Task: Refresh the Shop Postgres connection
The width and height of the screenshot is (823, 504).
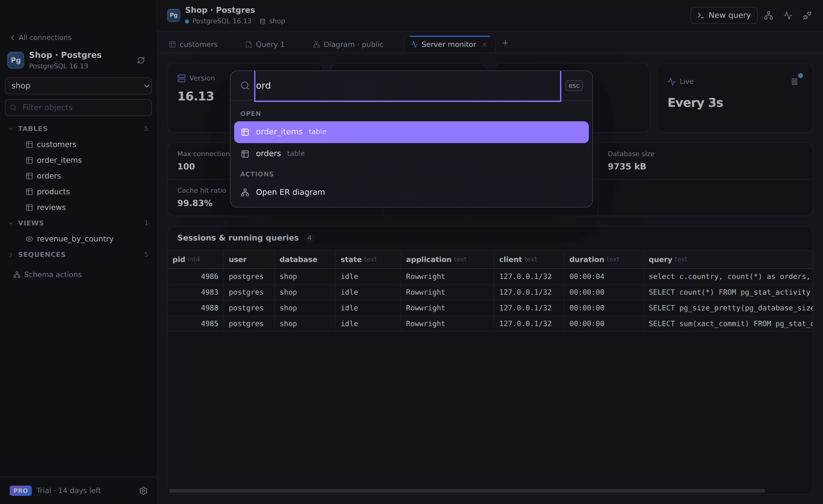Action: coord(141,60)
